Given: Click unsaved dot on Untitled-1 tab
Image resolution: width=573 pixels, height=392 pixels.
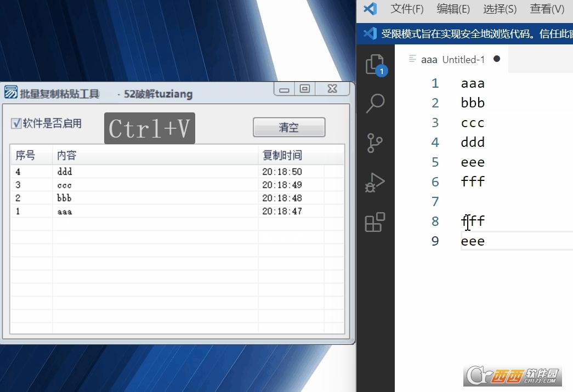Looking at the screenshot, I should click(x=497, y=59).
